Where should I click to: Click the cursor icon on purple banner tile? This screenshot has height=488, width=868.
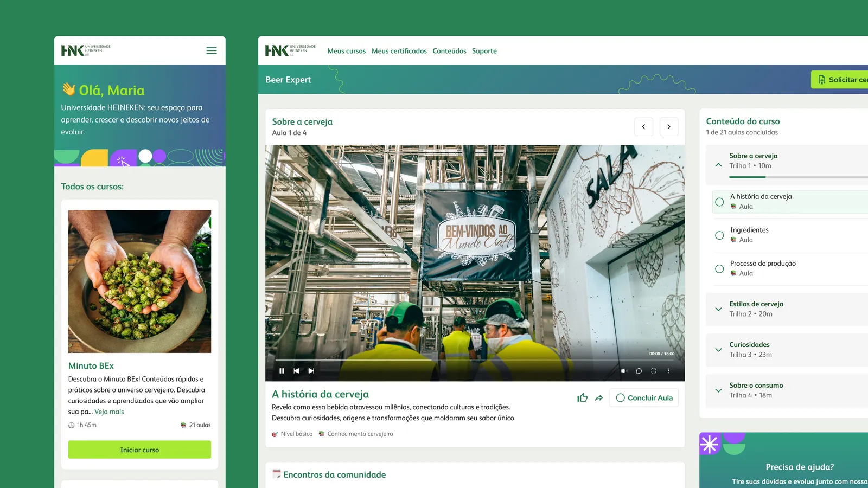point(123,161)
